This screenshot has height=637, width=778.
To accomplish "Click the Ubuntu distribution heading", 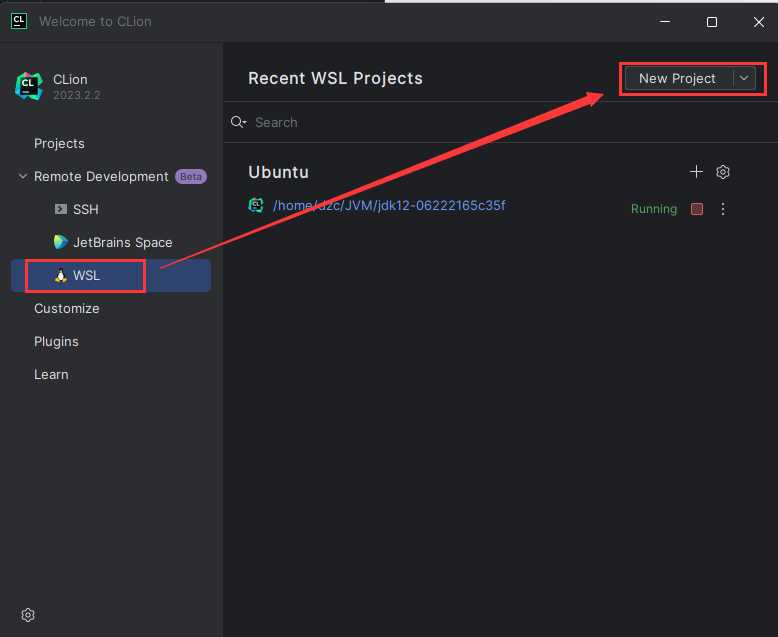I will click(278, 172).
